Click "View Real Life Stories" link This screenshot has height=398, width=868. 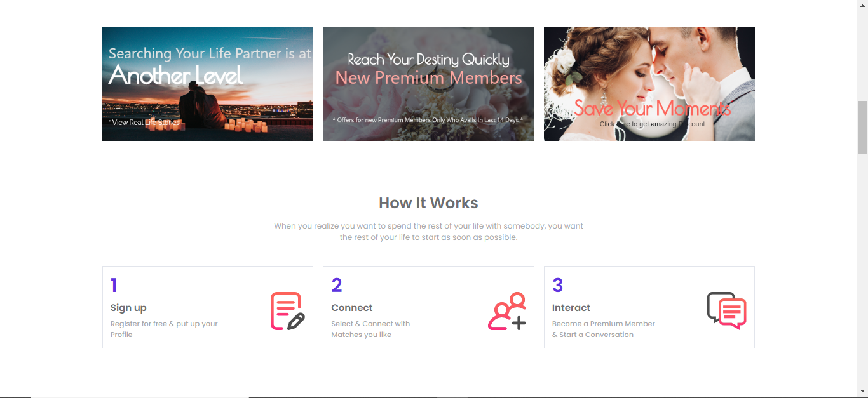point(146,123)
